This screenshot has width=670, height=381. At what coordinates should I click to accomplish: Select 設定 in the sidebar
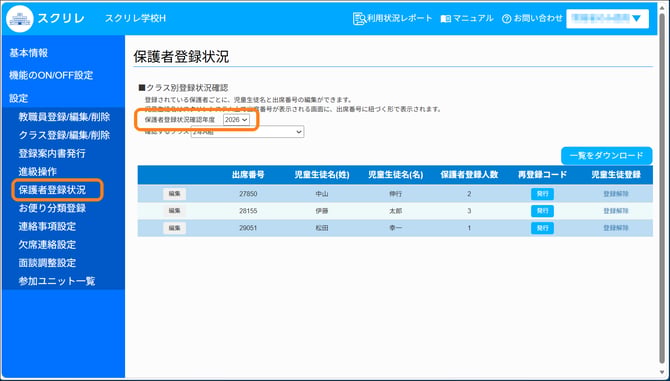pyautogui.click(x=19, y=98)
